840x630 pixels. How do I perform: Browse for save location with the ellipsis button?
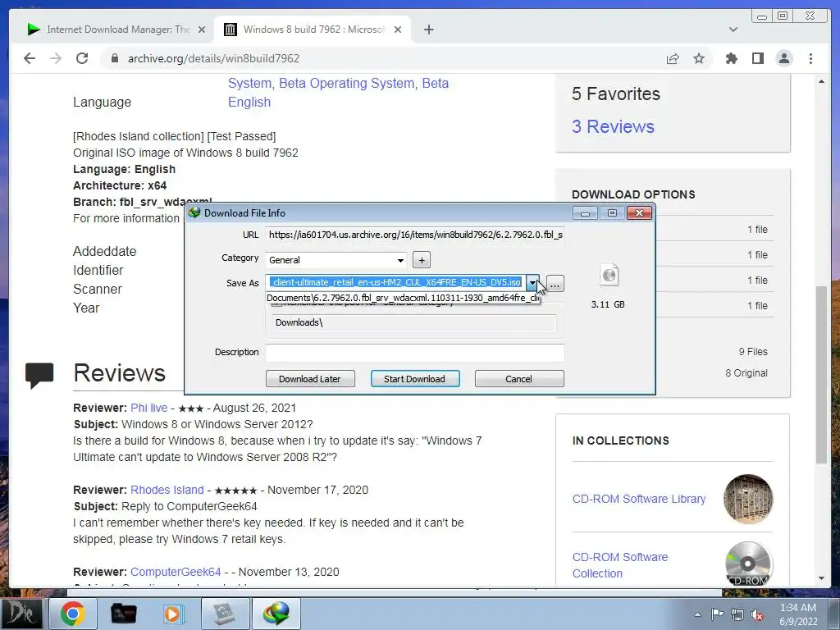click(x=555, y=283)
